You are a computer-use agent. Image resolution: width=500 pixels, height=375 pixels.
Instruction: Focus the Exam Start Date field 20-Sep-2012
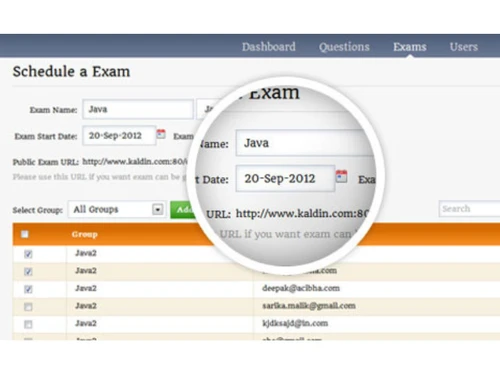tap(119, 135)
